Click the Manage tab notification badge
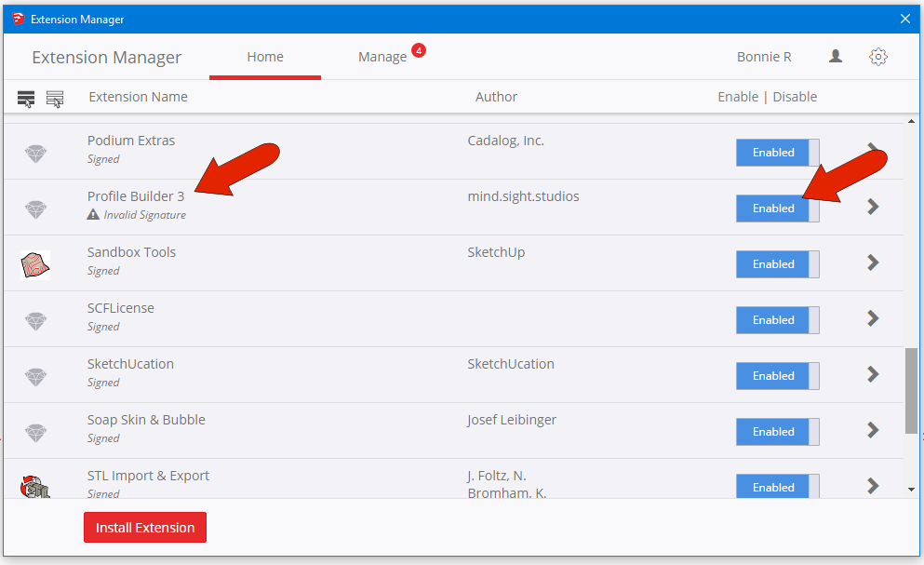The height and width of the screenshot is (565, 924). click(x=419, y=50)
